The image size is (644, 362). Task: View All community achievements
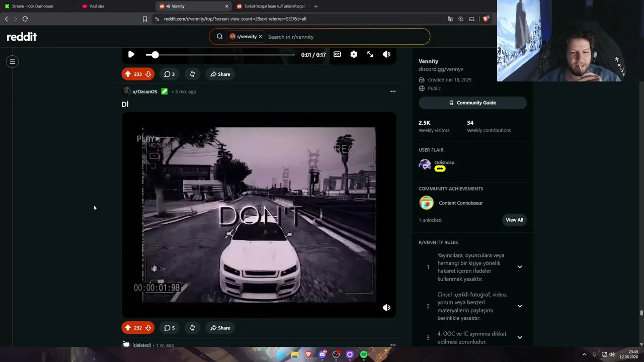pos(514,220)
